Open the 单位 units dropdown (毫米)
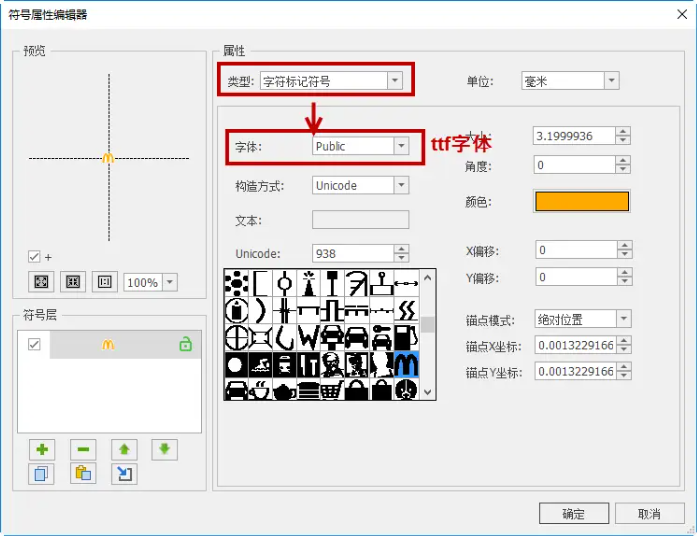Screen dimensions: 698x537 pyautogui.click(x=612, y=81)
